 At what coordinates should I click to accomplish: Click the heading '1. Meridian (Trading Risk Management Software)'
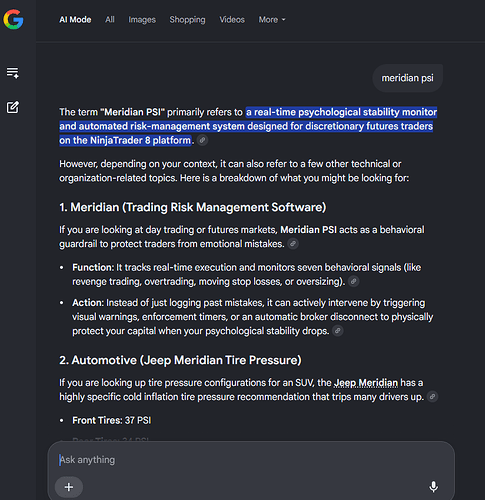coord(193,207)
